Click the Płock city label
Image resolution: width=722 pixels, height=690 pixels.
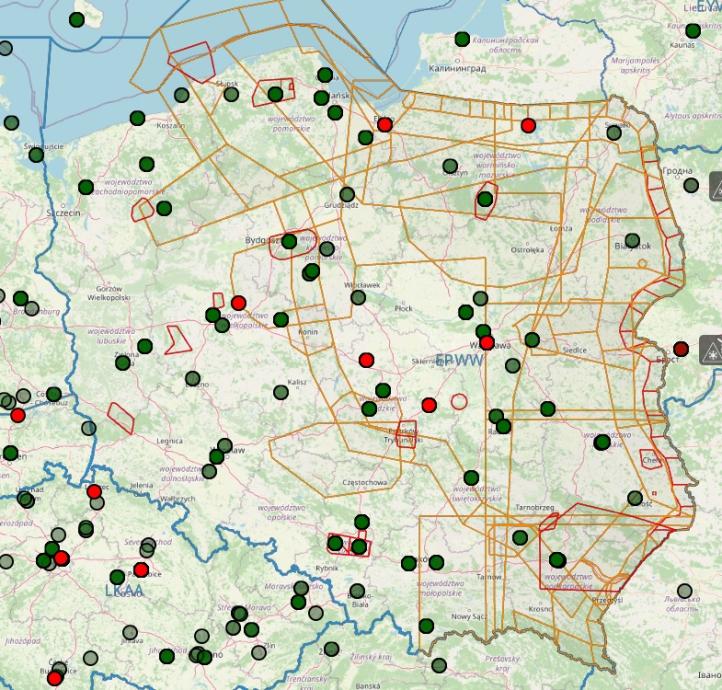(x=403, y=308)
